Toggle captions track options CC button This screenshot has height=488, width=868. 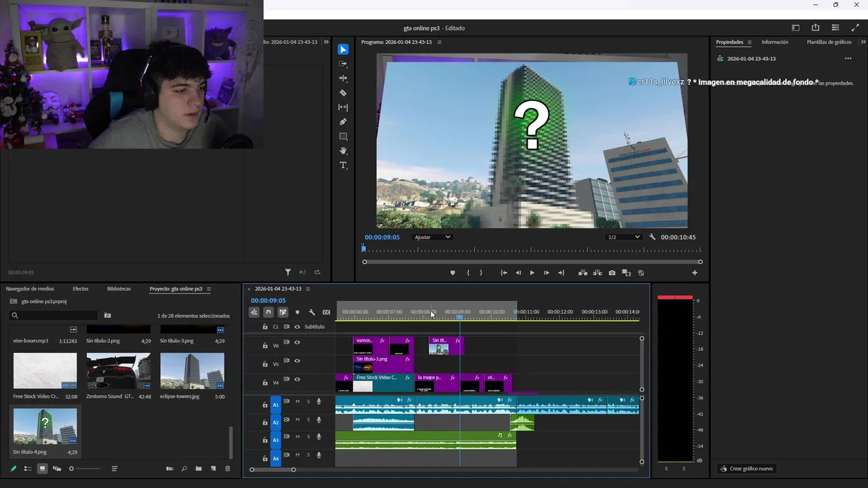point(326,312)
